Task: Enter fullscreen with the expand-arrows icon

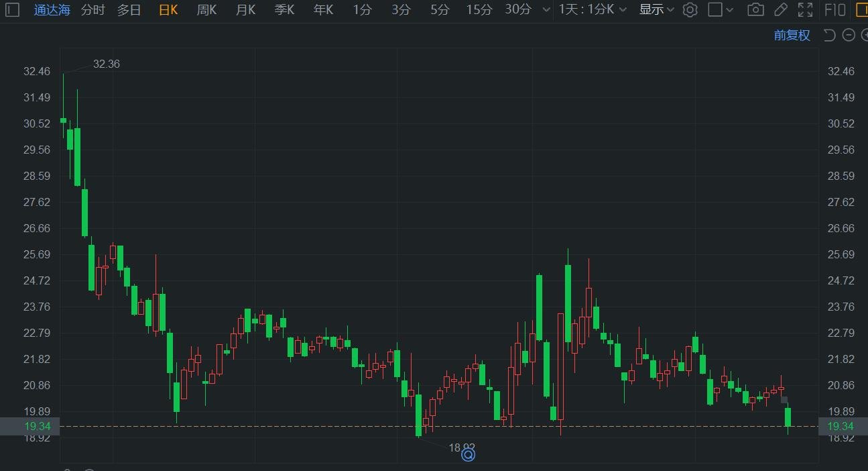Action: click(805, 9)
